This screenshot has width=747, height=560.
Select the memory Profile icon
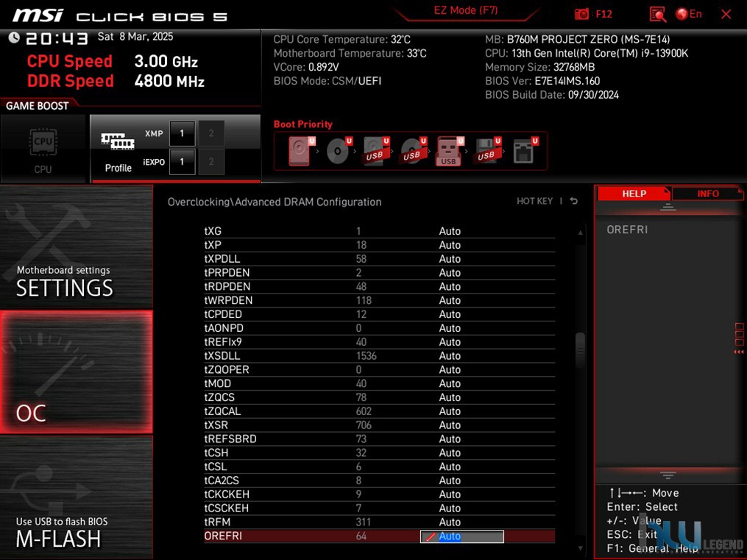[x=118, y=152]
